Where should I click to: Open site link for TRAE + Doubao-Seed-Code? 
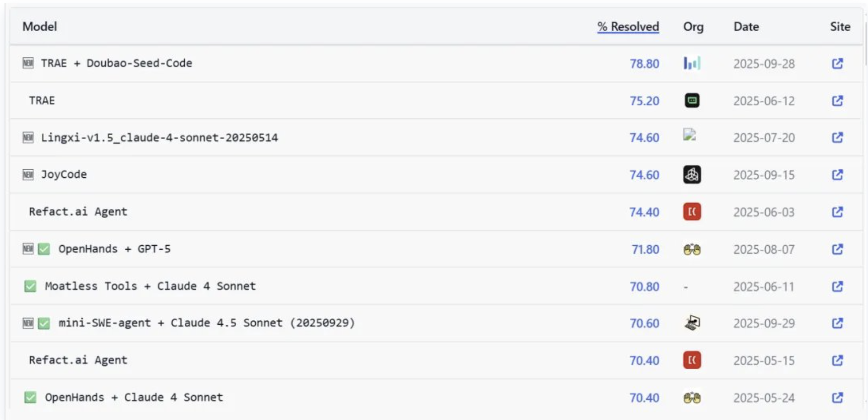pyautogui.click(x=837, y=63)
